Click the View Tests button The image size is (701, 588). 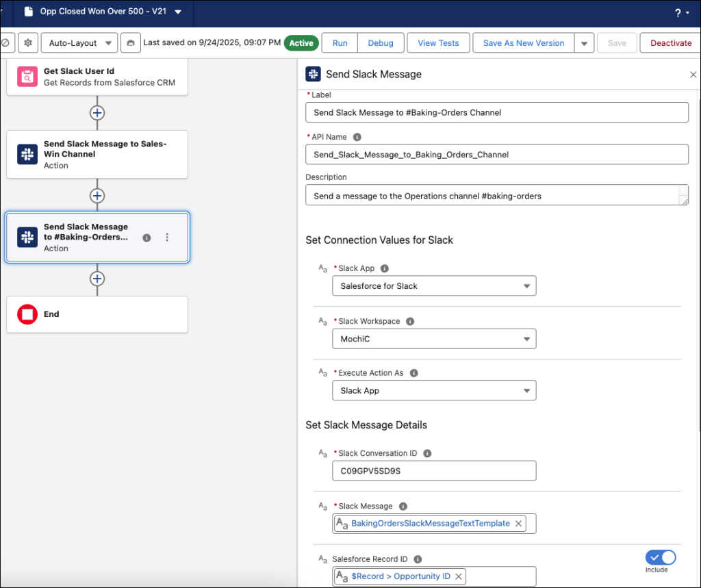(x=438, y=43)
